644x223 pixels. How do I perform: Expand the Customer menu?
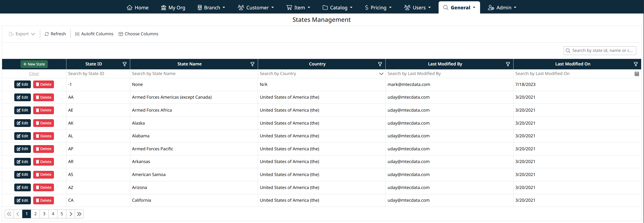pos(256,8)
